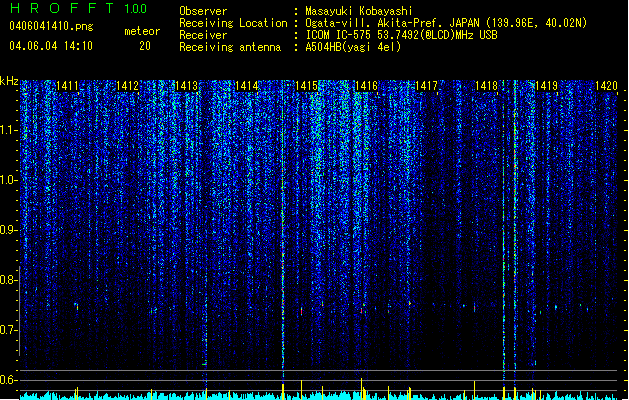Image resolution: width=629 pixels, height=400 pixels.
Task: Click the HROFFT 1.0.0 title text
Action: (x=78, y=8)
